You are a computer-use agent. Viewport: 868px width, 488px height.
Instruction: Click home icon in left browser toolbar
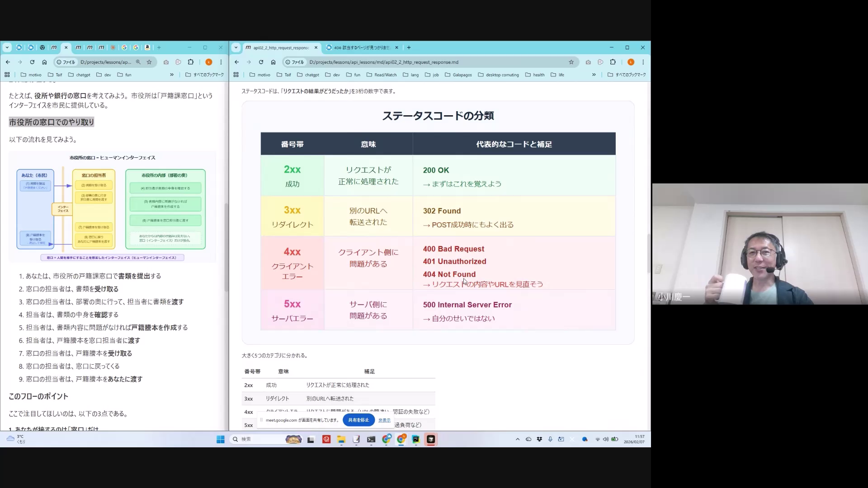tap(44, 62)
